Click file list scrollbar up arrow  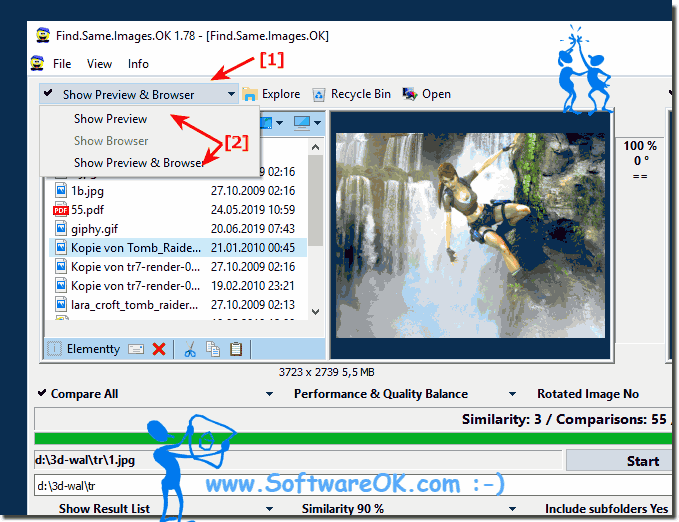316,147
